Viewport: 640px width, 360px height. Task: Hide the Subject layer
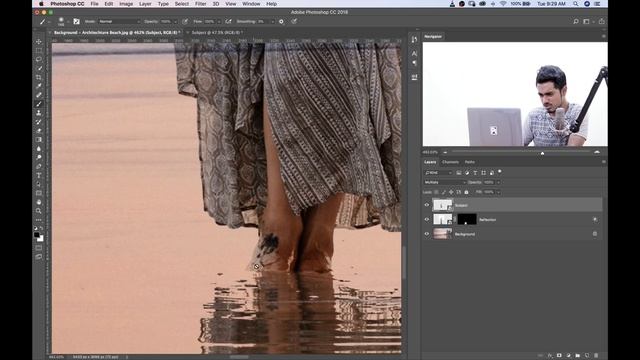click(427, 205)
